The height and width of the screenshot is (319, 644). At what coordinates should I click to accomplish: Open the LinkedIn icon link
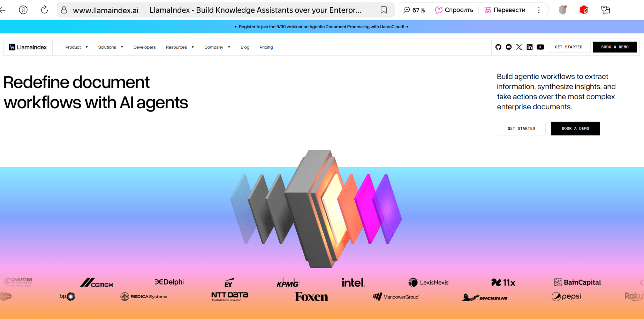click(x=530, y=47)
